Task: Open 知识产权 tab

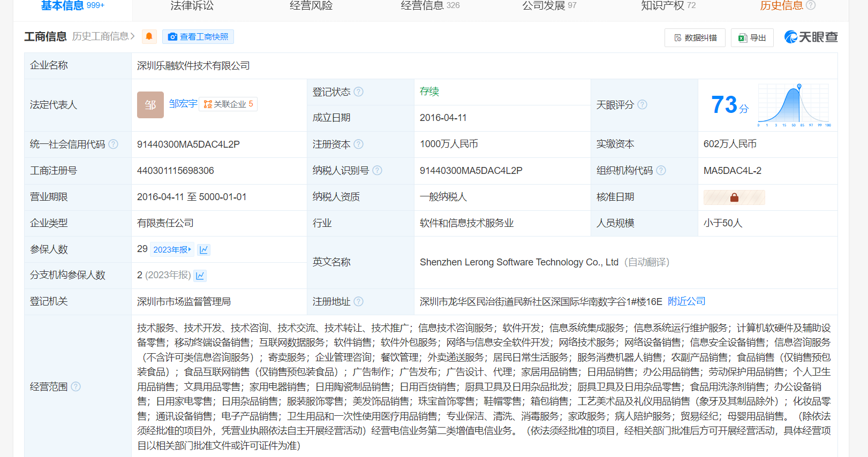Action: coord(668,5)
